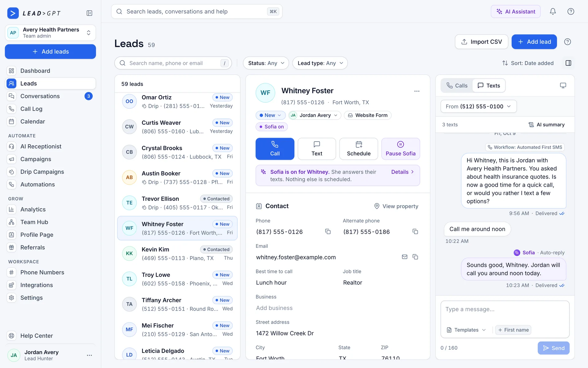Open Status: Any filter
The image size is (588, 368).
click(266, 63)
